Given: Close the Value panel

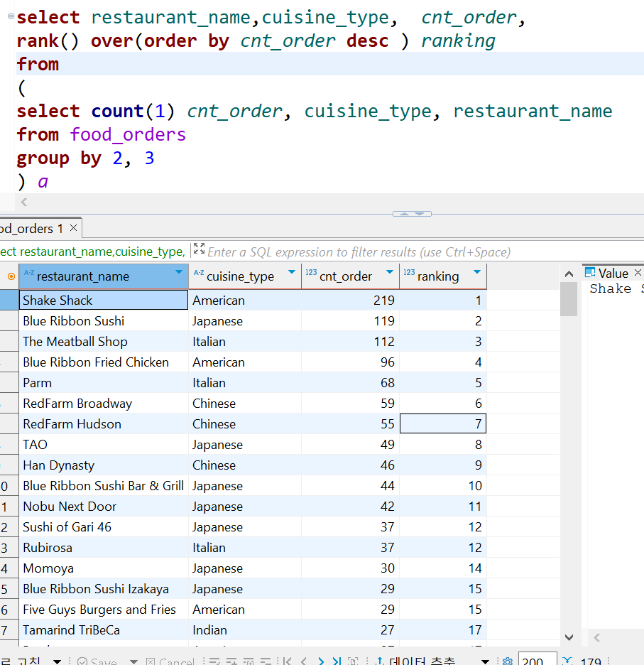Looking at the screenshot, I should click(638, 273).
